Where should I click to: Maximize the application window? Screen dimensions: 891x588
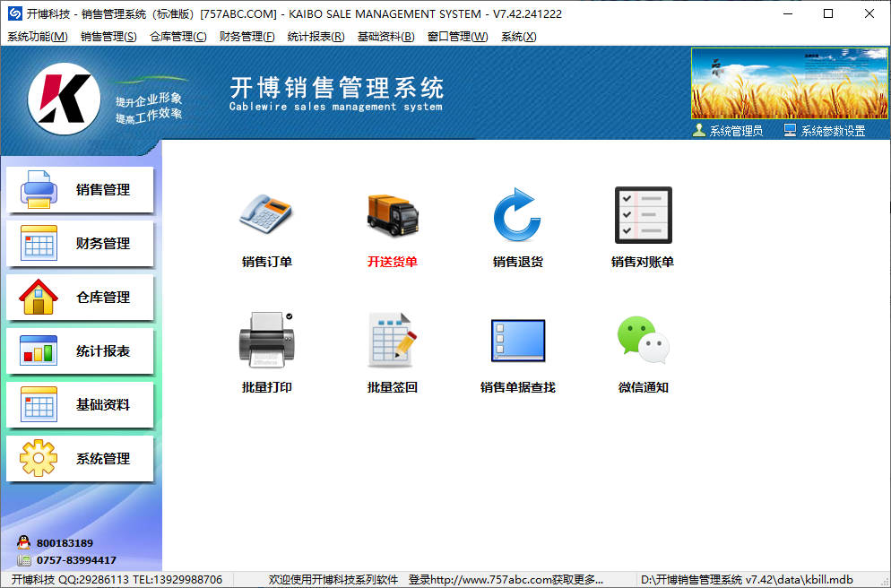click(828, 13)
